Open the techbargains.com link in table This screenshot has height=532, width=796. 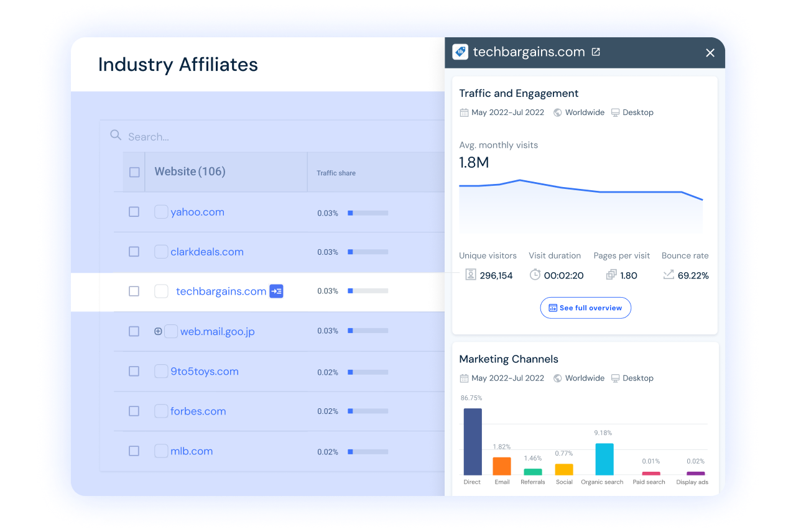click(221, 291)
